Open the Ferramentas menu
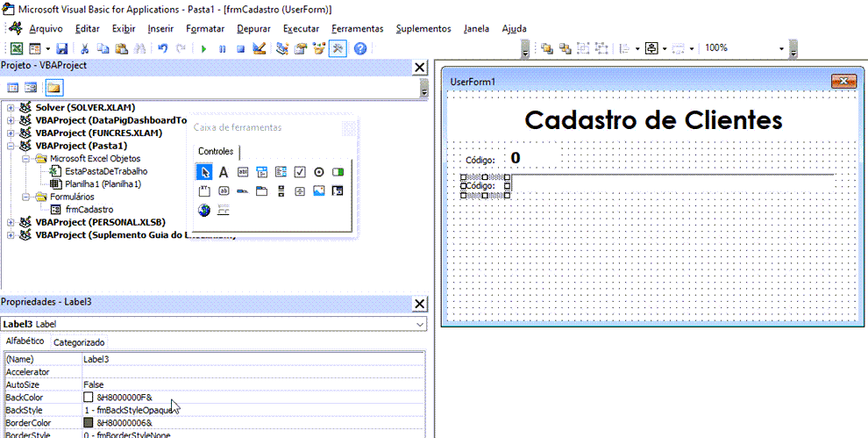 (358, 29)
